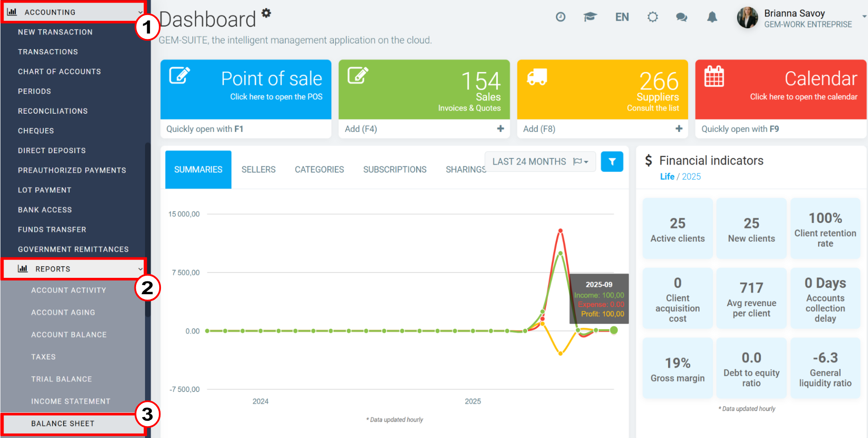Image resolution: width=868 pixels, height=438 pixels.
Task: Click the plus icon to add supplier
Action: 679,129
